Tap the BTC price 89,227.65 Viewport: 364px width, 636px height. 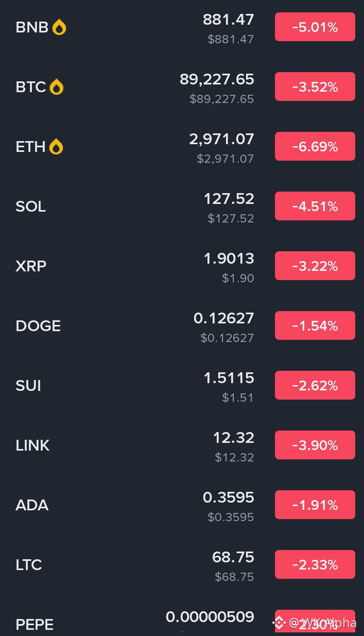[x=217, y=79]
